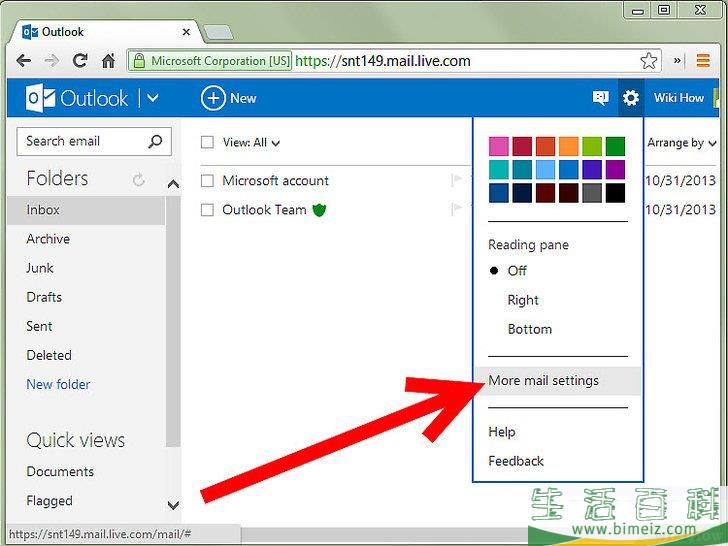Close the Outlook browser tab

(186, 32)
